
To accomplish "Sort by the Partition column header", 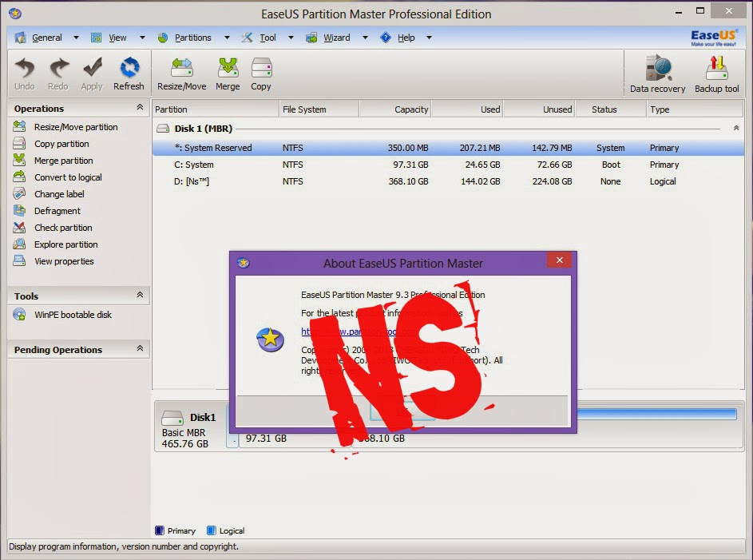I will 216,109.
